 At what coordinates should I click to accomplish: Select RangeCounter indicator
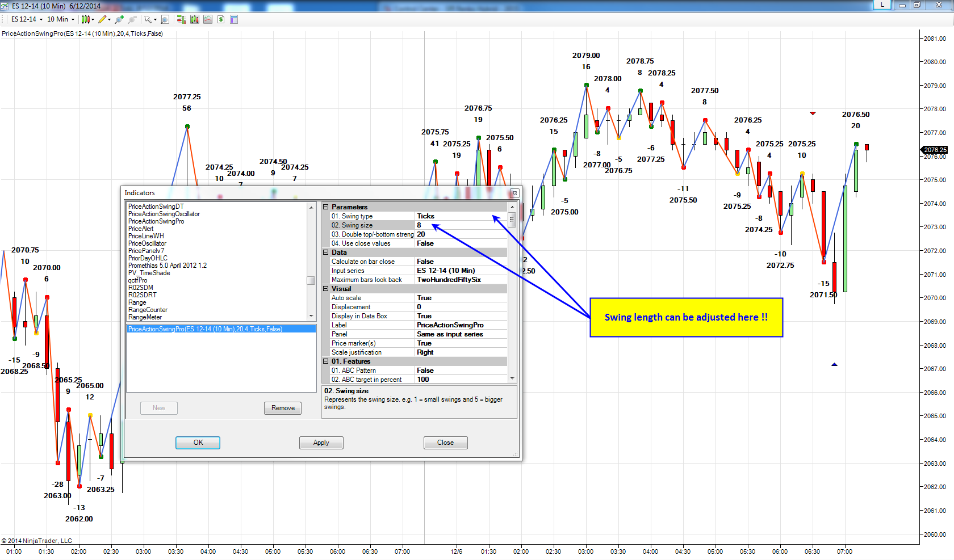[148, 310]
